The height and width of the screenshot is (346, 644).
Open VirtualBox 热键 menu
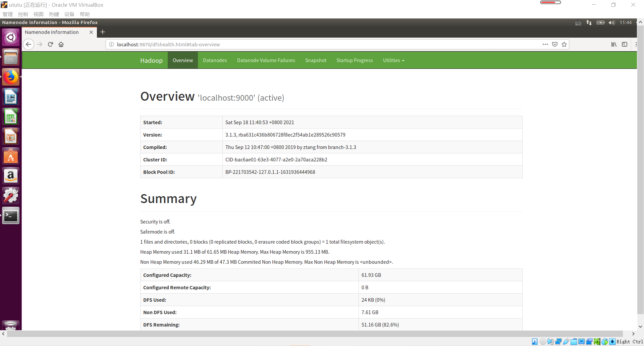[x=54, y=14]
